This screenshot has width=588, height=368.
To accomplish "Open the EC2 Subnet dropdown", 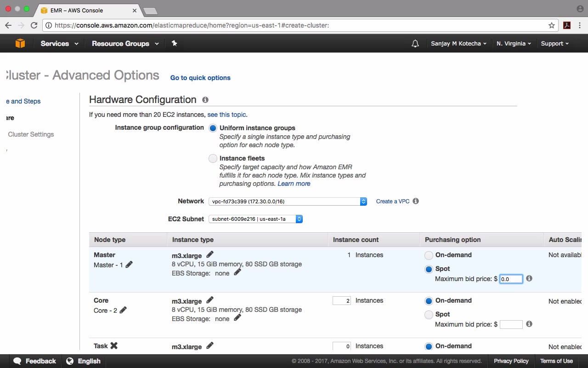I will click(x=255, y=219).
